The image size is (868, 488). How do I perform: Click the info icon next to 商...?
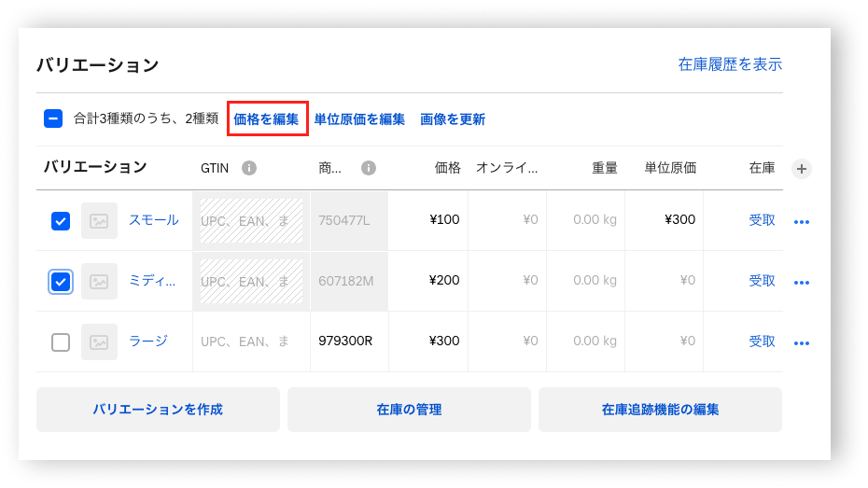(369, 168)
